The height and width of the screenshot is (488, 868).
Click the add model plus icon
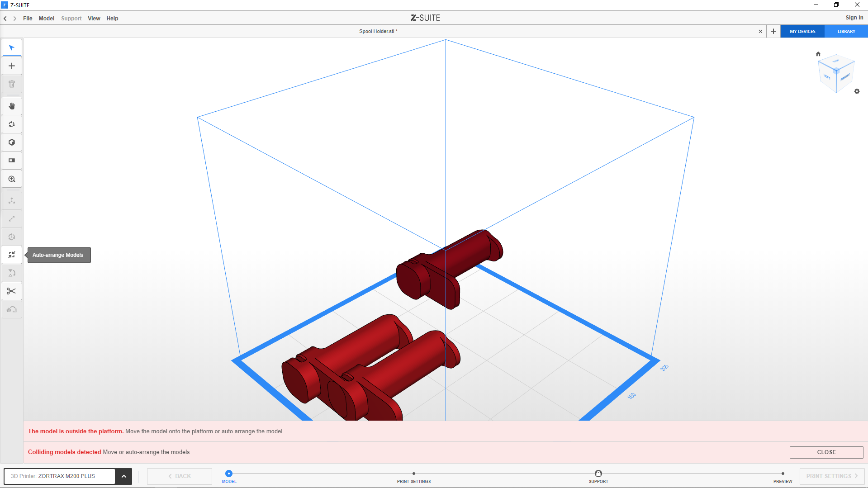[12, 66]
